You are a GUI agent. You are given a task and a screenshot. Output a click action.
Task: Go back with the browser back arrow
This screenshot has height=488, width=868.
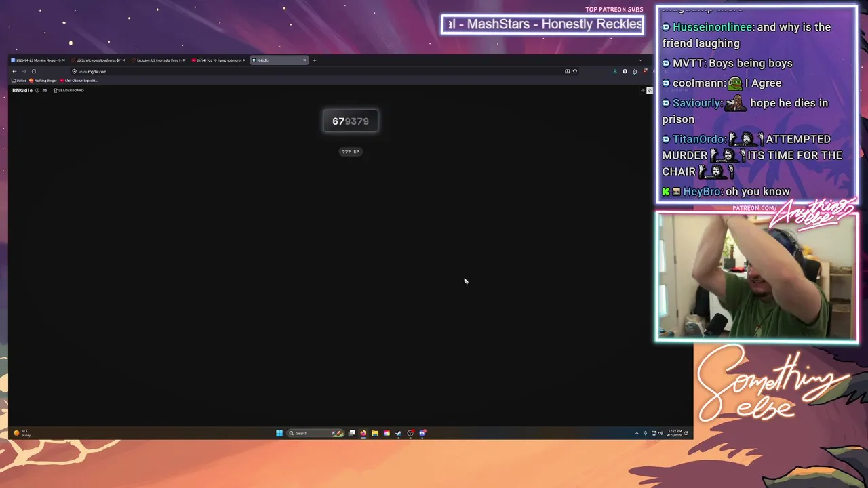(14, 71)
